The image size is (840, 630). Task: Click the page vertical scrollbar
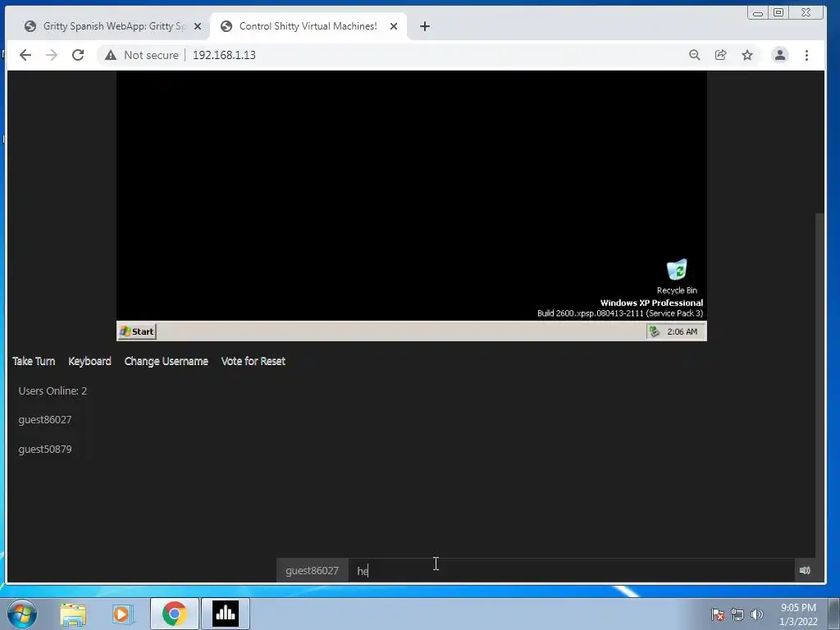pyautogui.click(x=819, y=385)
